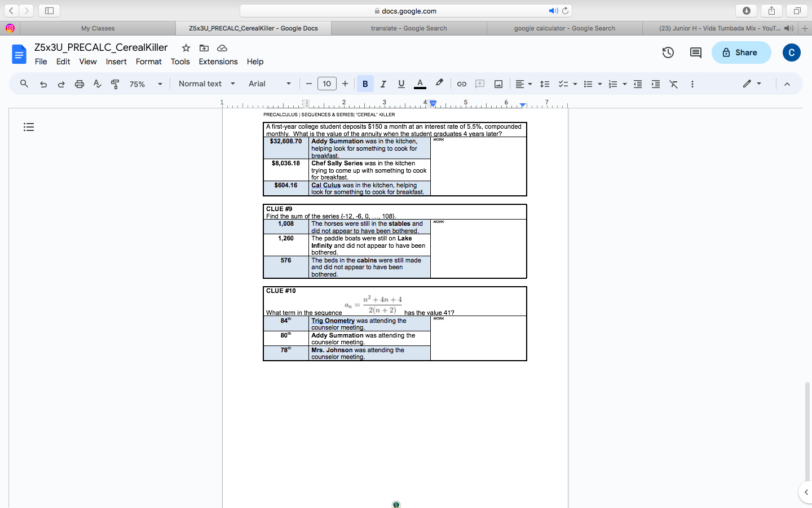The height and width of the screenshot is (508, 812).
Task: Open a new browser tab
Action: 805,28
